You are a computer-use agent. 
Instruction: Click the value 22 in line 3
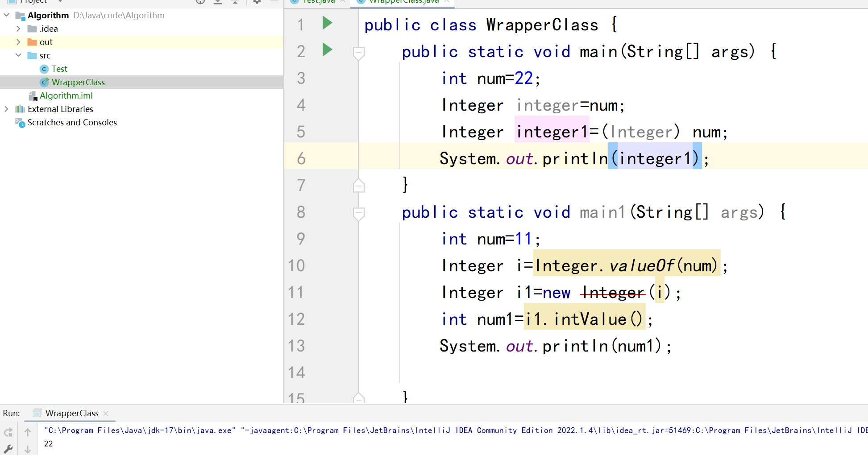pyautogui.click(x=524, y=79)
